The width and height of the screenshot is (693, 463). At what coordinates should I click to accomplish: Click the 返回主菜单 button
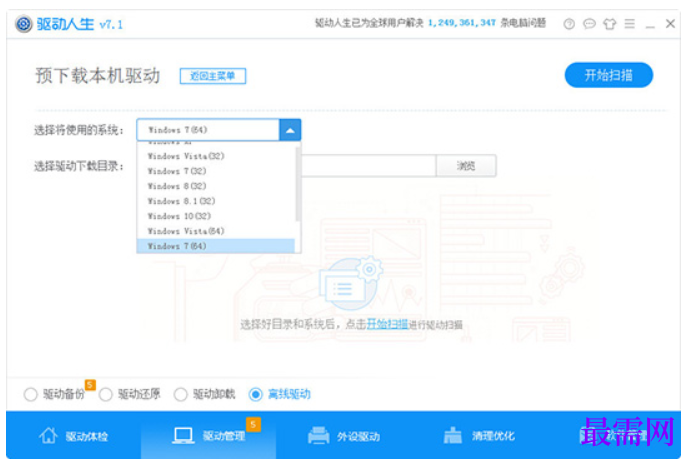[213, 76]
